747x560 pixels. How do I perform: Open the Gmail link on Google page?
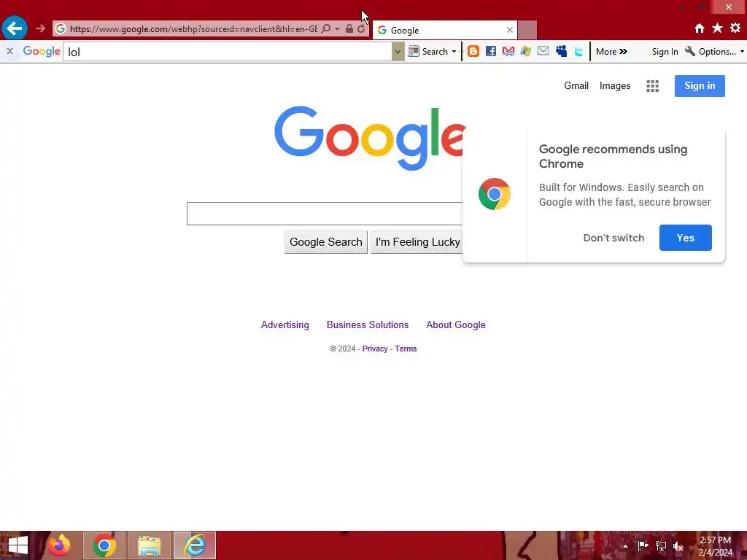[x=576, y=86]
